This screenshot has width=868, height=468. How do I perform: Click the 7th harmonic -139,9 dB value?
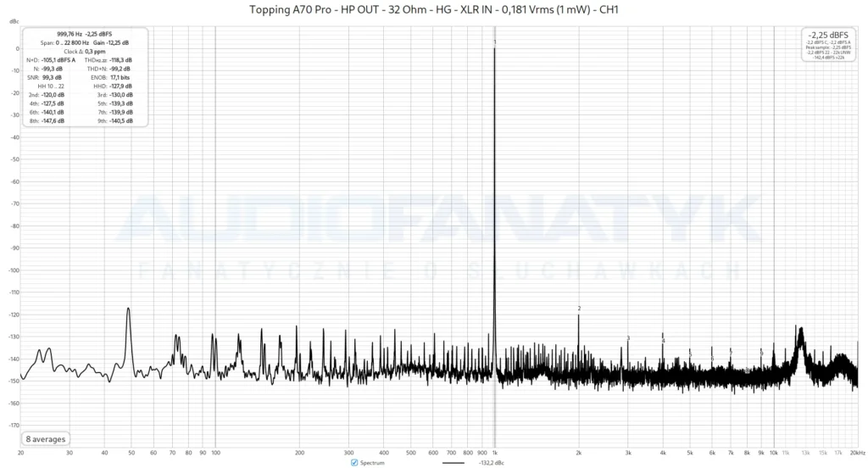coord(121,112)
